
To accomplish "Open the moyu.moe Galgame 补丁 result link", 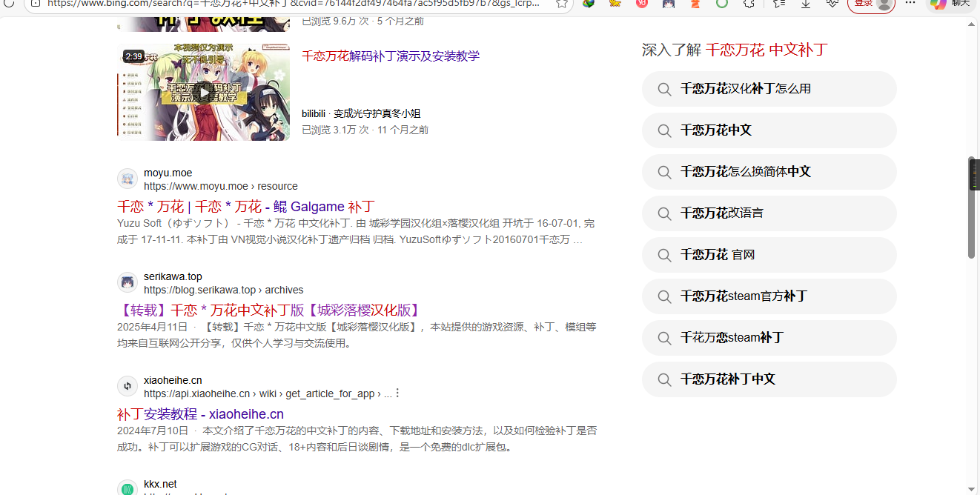I will tap(245, 207).
